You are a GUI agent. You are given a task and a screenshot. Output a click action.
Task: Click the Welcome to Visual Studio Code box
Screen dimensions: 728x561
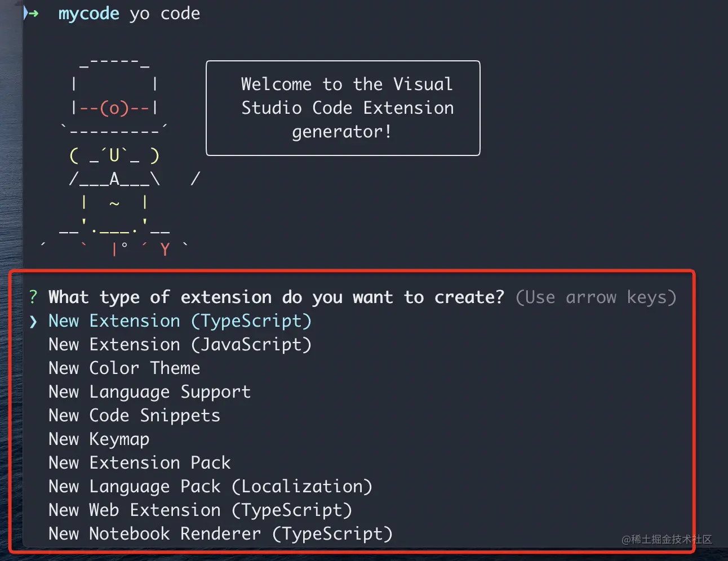[343, 108]
